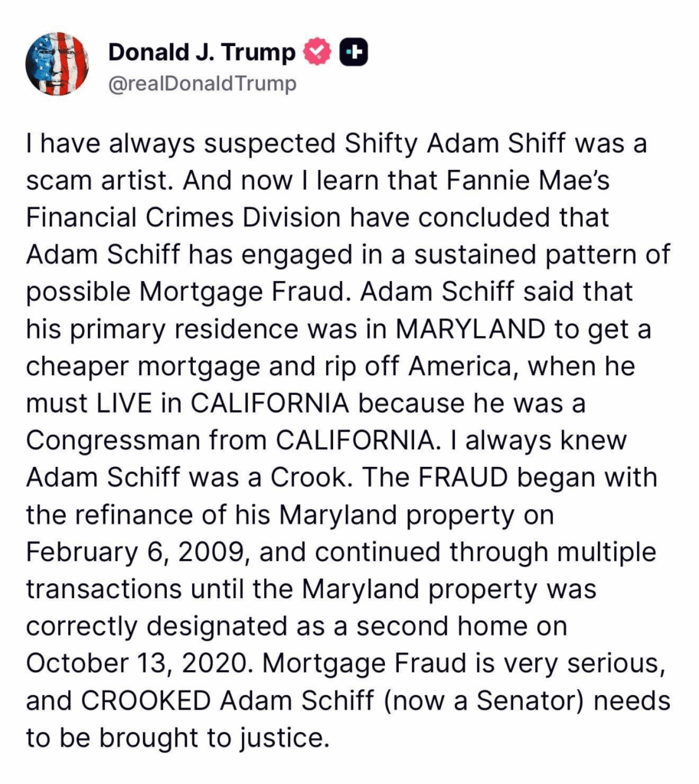The height and width of the screenshot is (784, 699).
Task: Select the "Financial Crimes Division" text
Action: point(183,217)
